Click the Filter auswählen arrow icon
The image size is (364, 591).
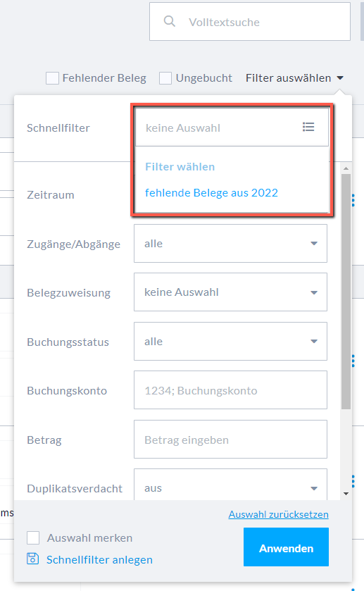click(x=340, y=78)
